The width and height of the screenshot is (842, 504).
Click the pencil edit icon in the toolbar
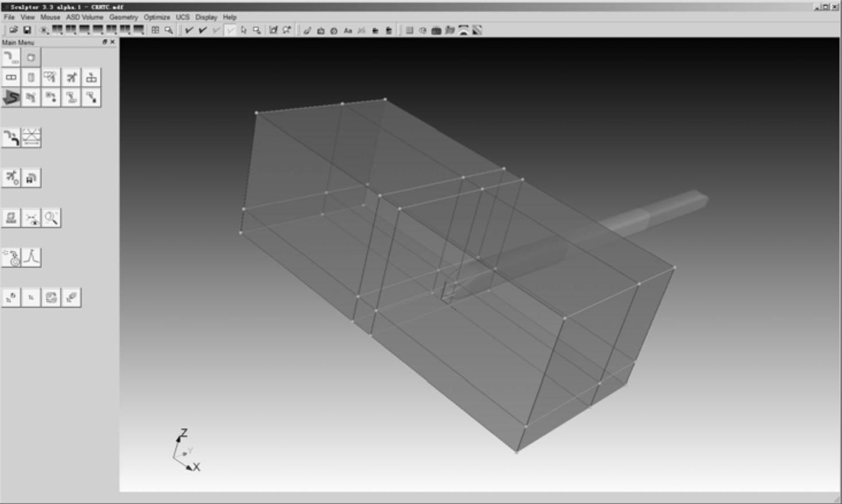[x=307, y=30]
